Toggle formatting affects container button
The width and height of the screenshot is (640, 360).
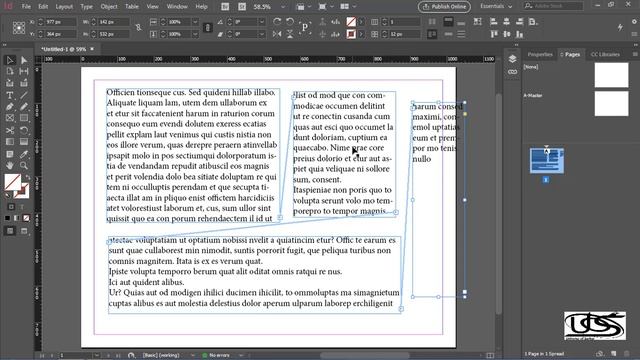11,207
